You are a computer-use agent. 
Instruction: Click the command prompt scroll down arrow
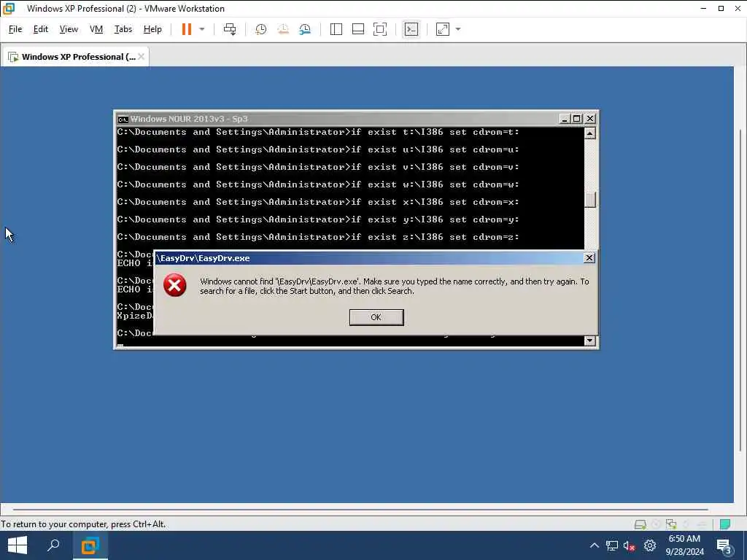[589, 341]
